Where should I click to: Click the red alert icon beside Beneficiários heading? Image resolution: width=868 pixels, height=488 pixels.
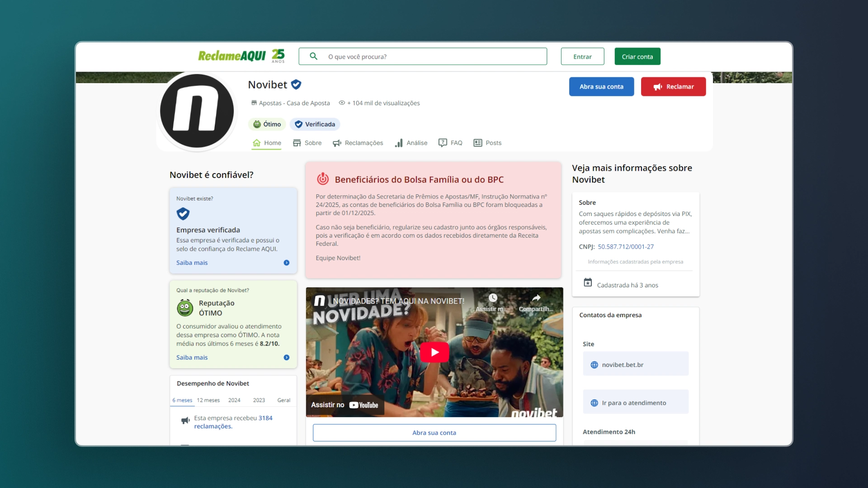point(323,179)
